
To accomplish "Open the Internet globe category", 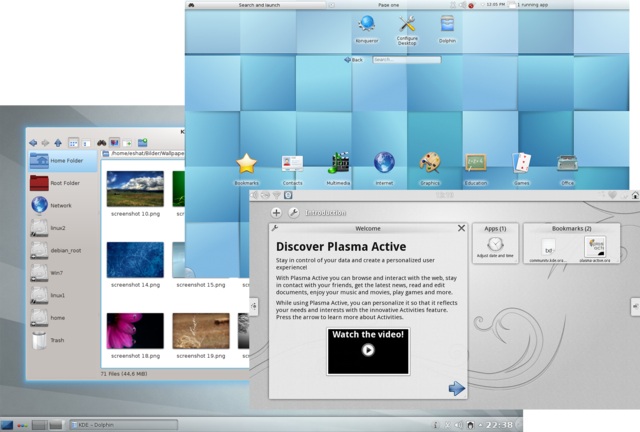I will [x=384, y=169].
